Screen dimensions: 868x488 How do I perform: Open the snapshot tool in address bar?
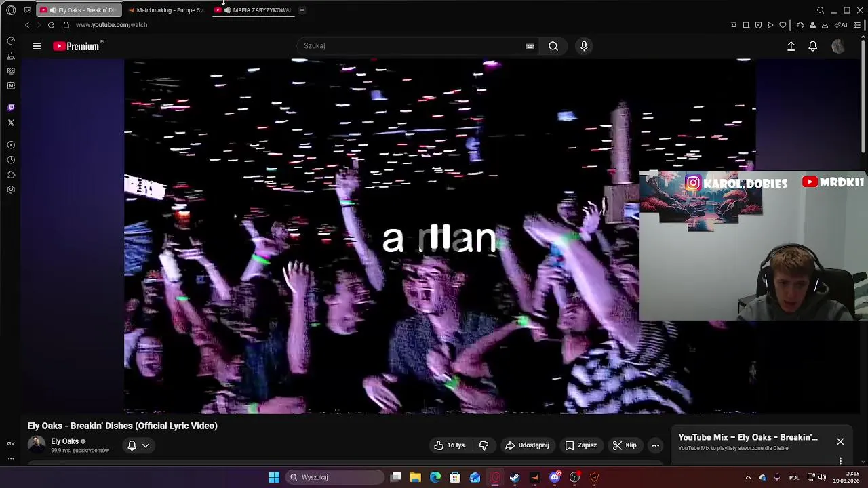[x=746, y=25]
